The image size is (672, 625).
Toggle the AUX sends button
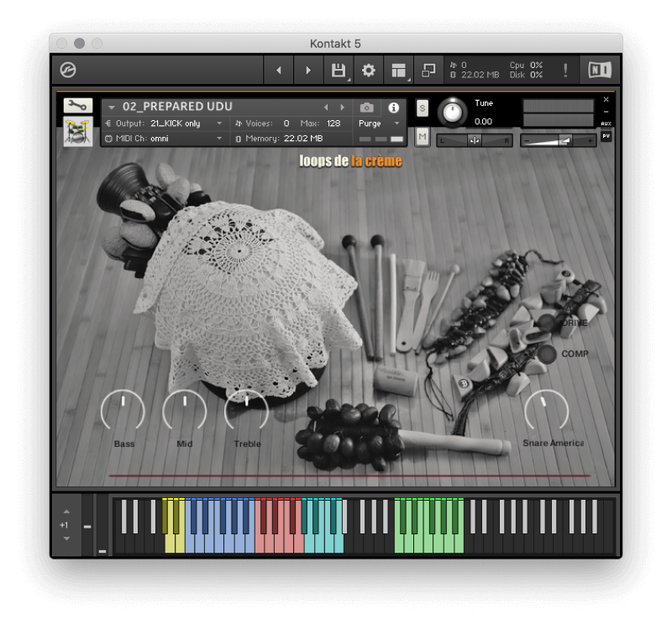click(x=606, y=123)
